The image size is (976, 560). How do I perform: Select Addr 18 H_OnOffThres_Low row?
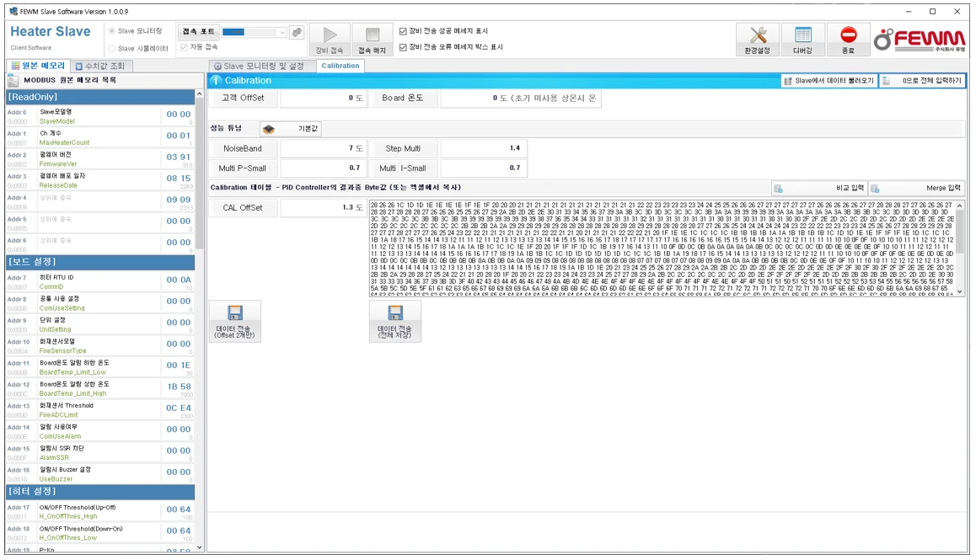(x=100, y=533)
